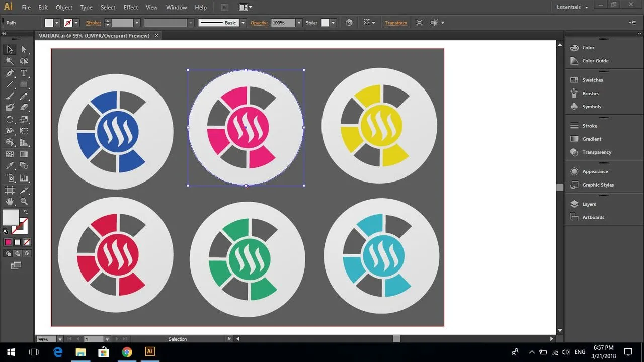
Task: Expand the stroke weight dropdown
Action: (x=136, y=23)
